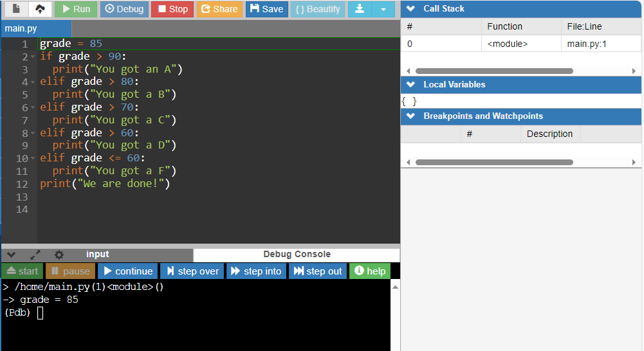
Task: Open the console settings gear
Action: point(59,255)
